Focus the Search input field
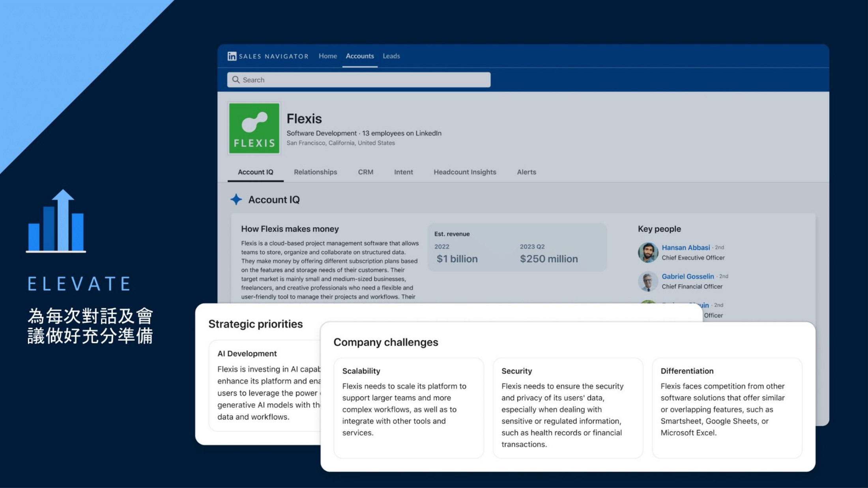 pyautogui.click(x=359, y=80)
